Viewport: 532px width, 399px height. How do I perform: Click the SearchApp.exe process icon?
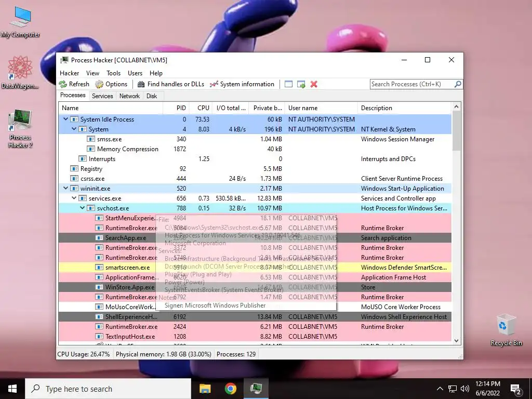[99, 237]
